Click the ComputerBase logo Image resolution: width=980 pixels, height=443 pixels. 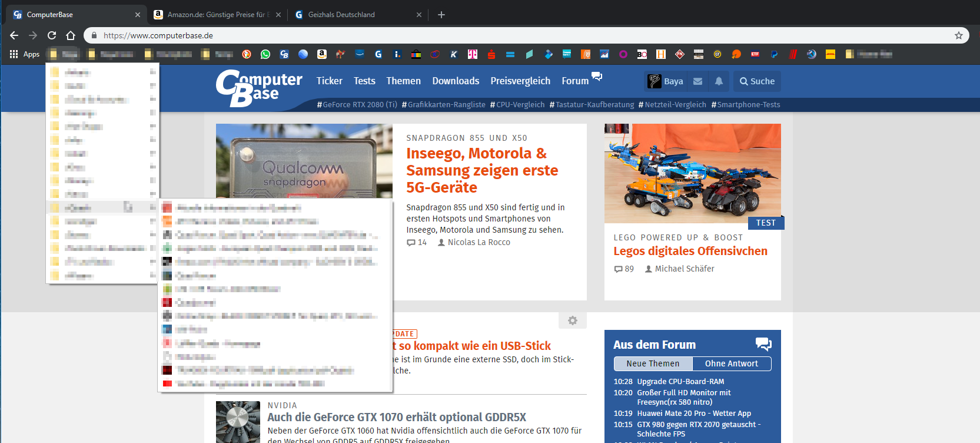(x=259, y=88)
